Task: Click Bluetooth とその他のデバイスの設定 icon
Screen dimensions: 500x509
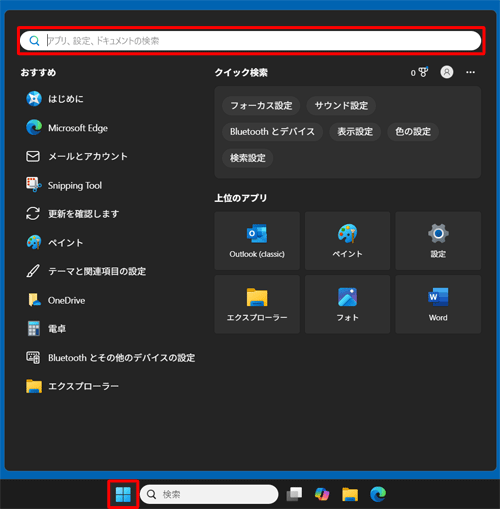Action: pyautogui.click(x=33, y=357)
